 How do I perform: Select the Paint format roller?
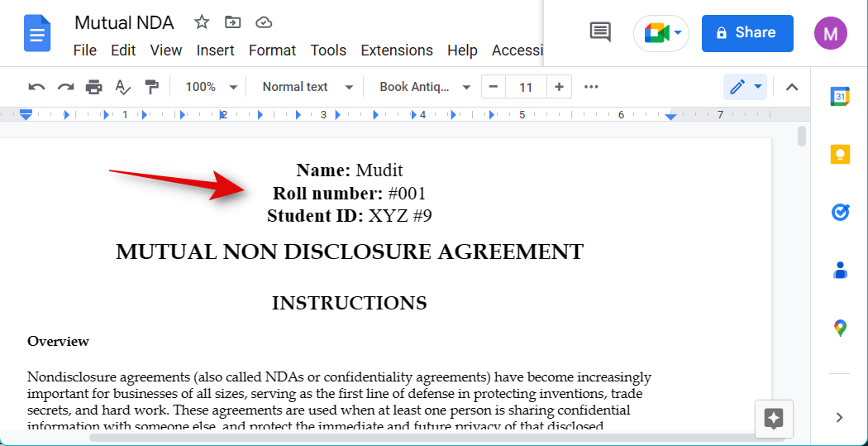pyautogui.click(x=151, y=87)
